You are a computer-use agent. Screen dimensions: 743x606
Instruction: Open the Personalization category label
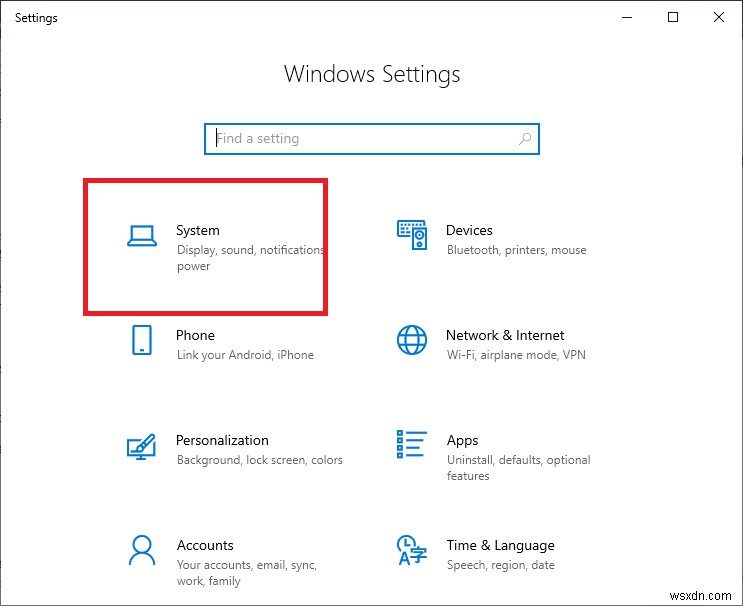[x=222, y=441]
